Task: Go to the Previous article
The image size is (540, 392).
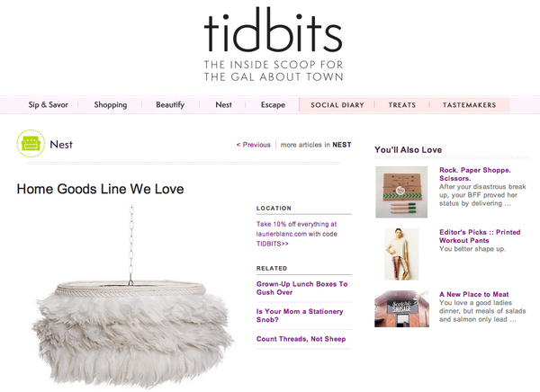Action: point(254,145)
